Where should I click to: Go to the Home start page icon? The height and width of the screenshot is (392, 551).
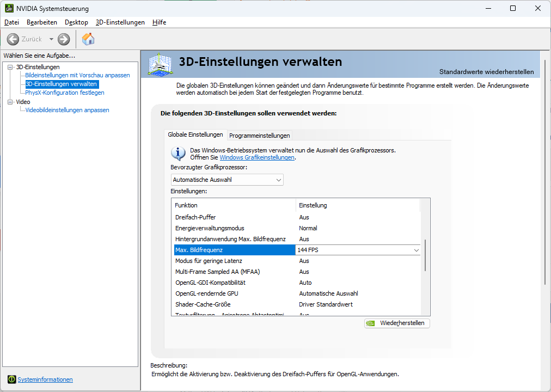pos(88,39)
